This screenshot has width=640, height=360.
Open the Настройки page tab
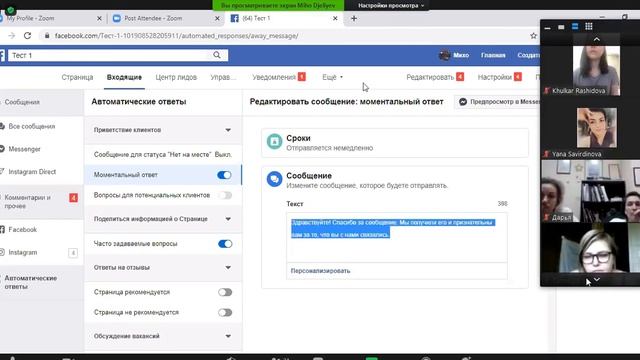(500, 77)
